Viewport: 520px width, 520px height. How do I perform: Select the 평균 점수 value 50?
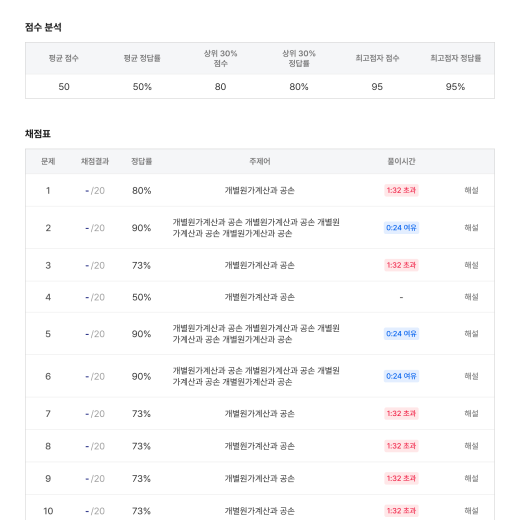64,87
